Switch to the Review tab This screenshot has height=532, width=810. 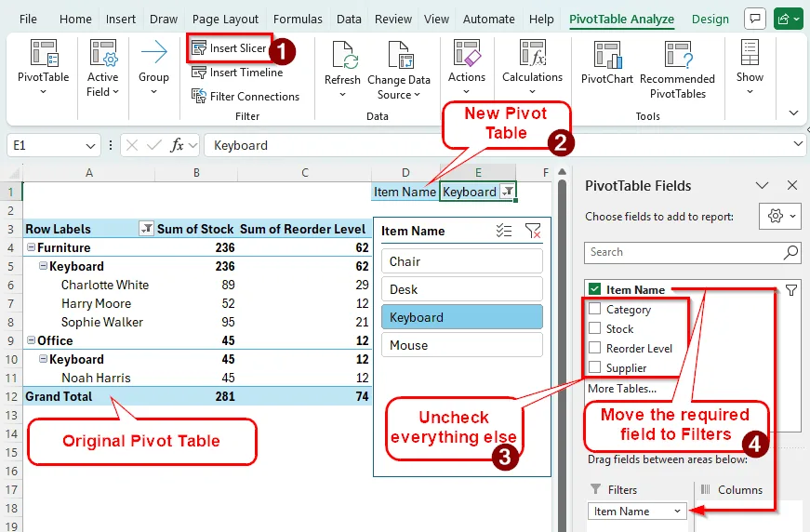pyautogui.click(x=393, y=20)
